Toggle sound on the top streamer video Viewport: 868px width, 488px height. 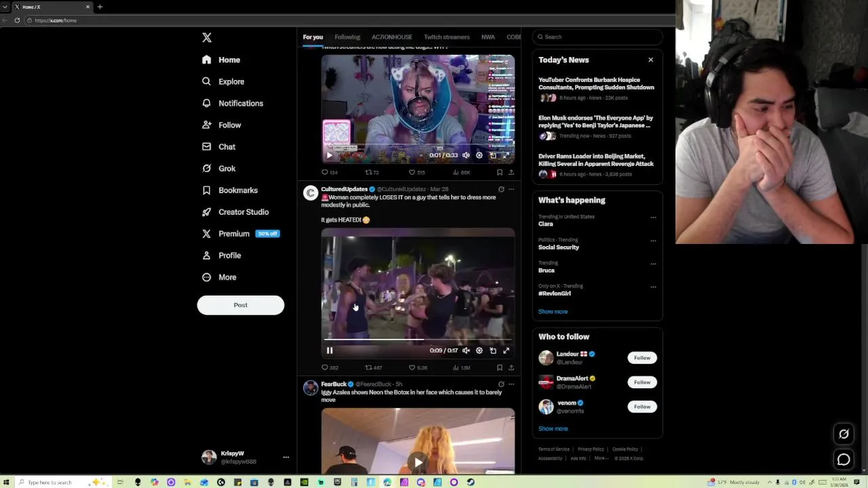(x=466, y=155)
